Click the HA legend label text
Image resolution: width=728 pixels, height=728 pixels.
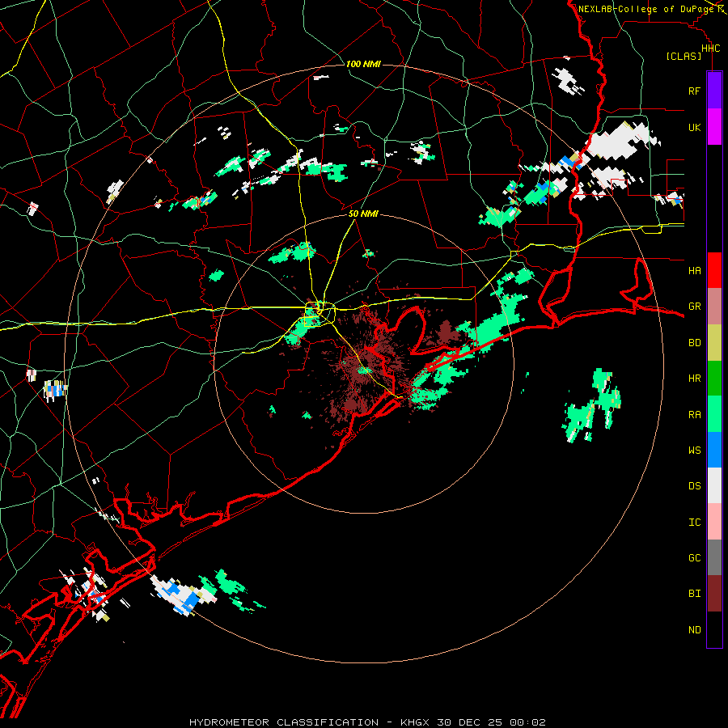694,271
